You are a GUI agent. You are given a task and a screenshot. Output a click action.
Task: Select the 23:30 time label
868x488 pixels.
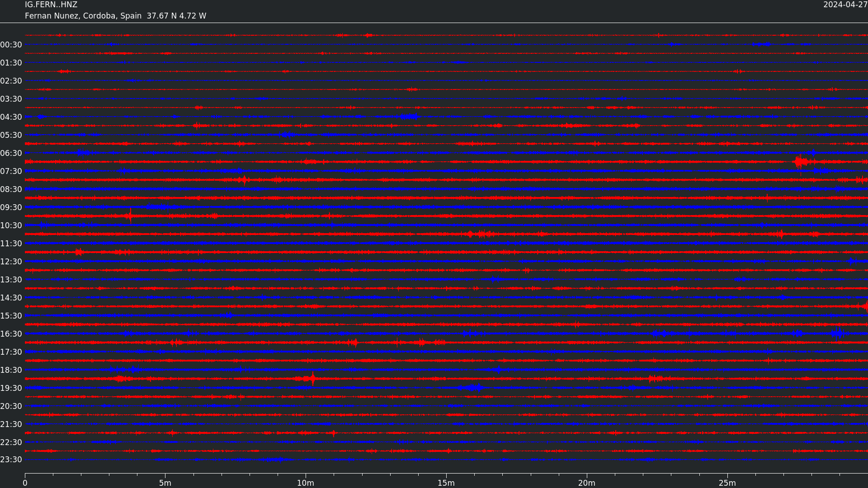pos(11,460)
